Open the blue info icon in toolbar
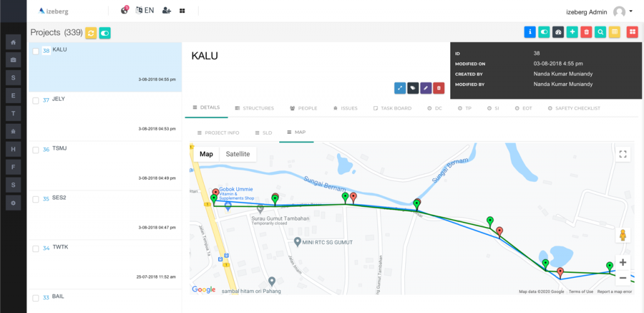644x313 pixels. [530, 32]
